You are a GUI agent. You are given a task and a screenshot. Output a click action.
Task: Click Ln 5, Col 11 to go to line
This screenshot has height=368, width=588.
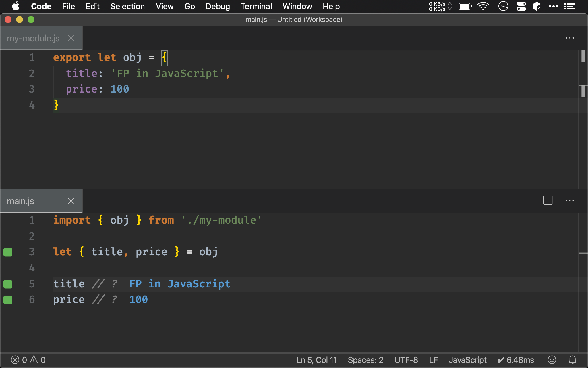tap(316, 360)
